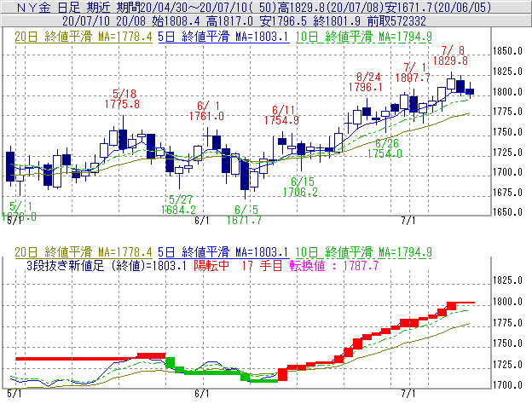The image size is (532, 404).
Task: Click the 6/1 1761.0 peak label
Action: pyautogui.click(x=206, y=111)
